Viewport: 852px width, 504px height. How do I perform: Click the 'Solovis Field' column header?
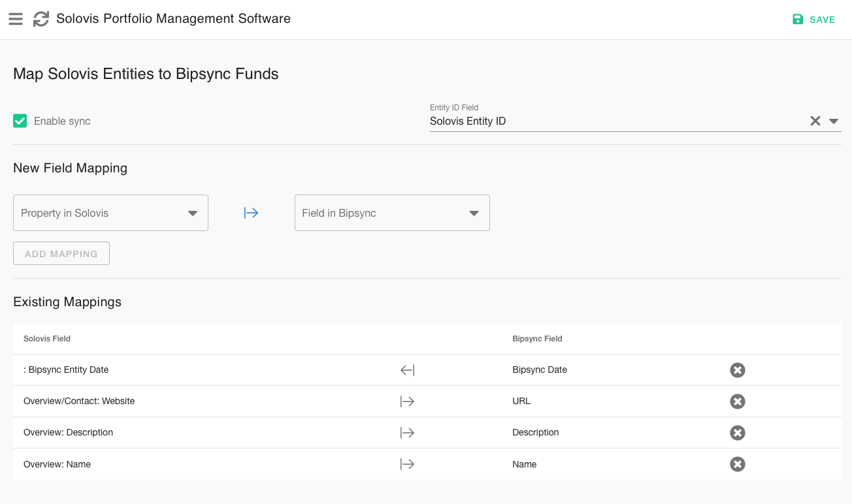click(x=47, y=339)
